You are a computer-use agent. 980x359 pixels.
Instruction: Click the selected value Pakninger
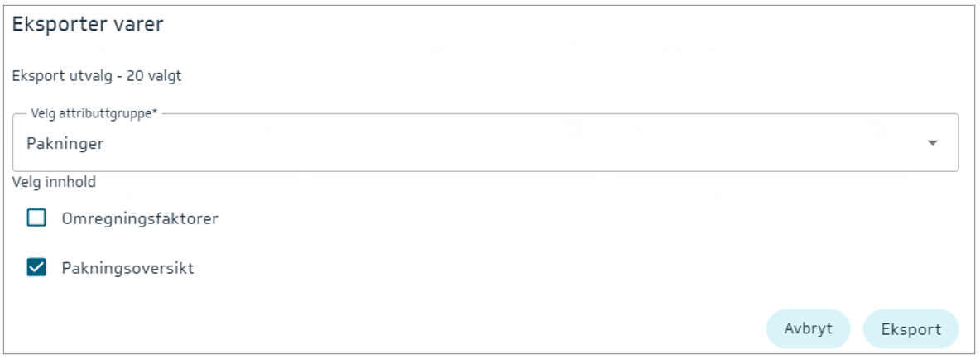65,144
